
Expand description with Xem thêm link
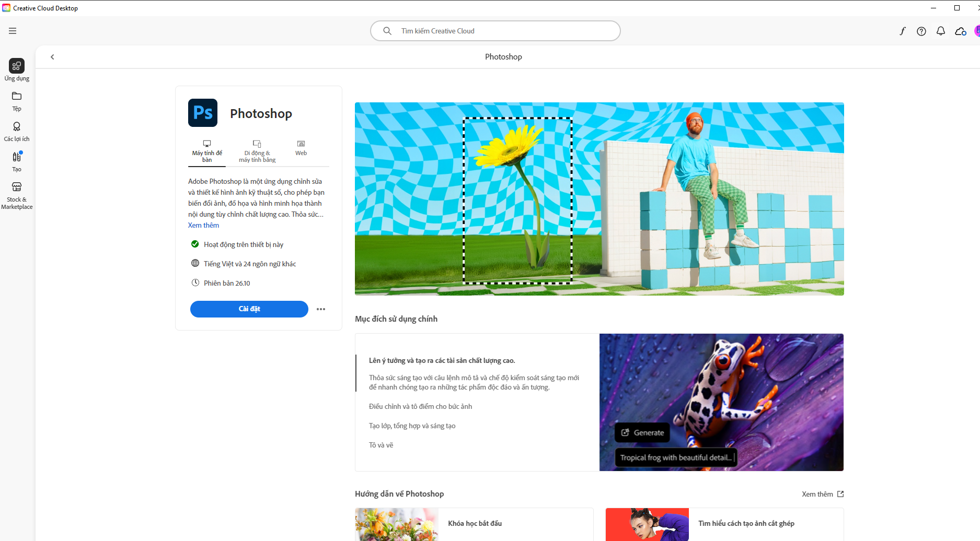pyautogui.click(x=203, y=225)
